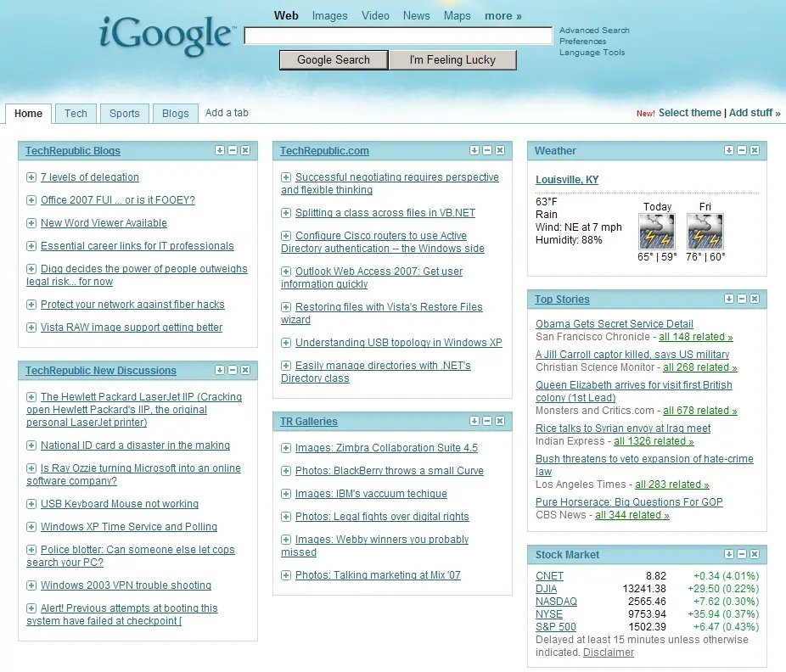Close the TechRepublic New Discussions gadget
Viewport: 786px width, 672px height.
pyautogui.click(x=245, y=370)
